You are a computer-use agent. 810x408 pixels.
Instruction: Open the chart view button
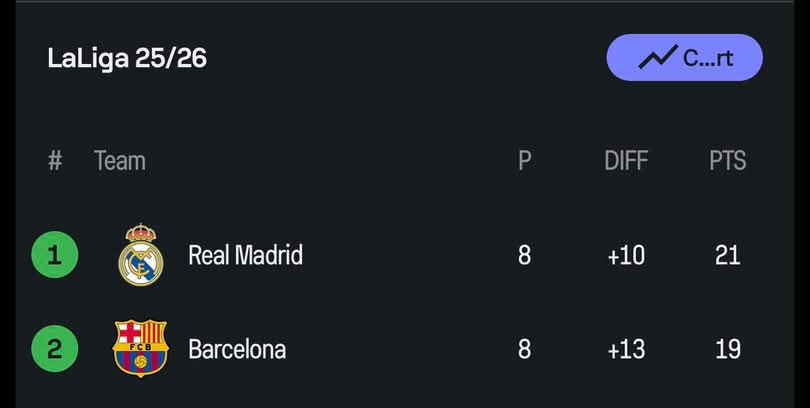685,57
